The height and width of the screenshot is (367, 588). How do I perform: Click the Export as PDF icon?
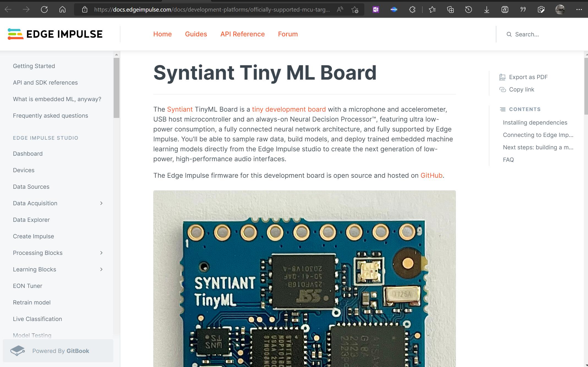click(502, 77)
